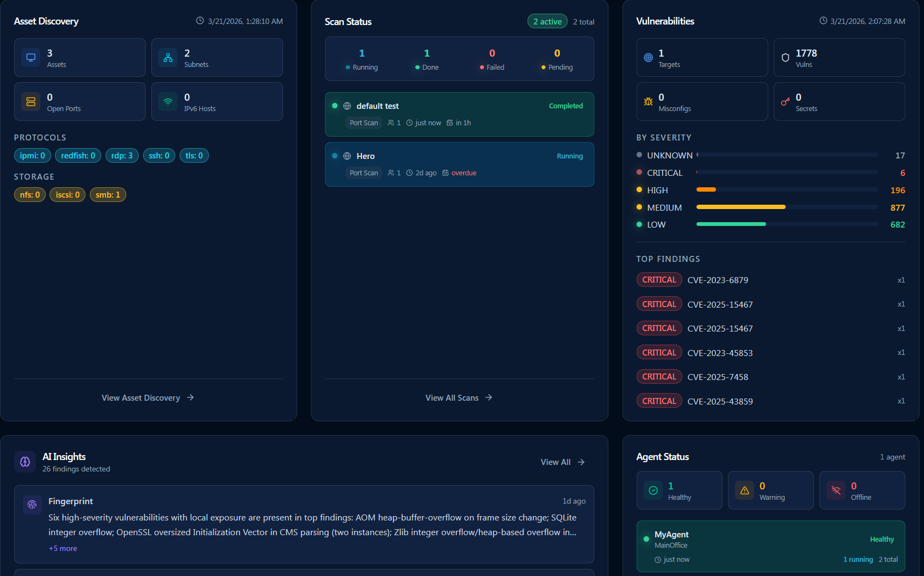924x576 pixels.
Task: Click the AI Insights View All arrow icon
Action: [581, 462]
